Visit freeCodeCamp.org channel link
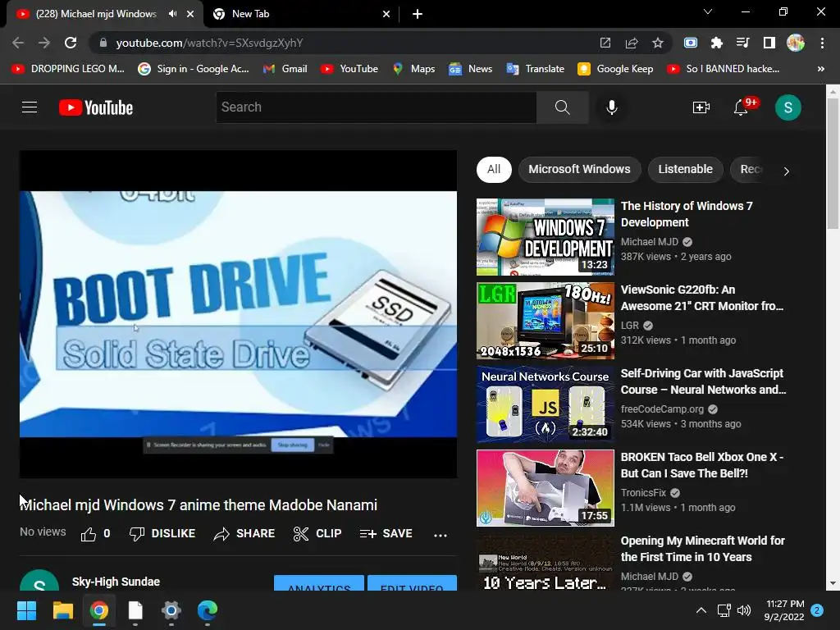This screenshot has height=630, width=840. tap(662, 409)
